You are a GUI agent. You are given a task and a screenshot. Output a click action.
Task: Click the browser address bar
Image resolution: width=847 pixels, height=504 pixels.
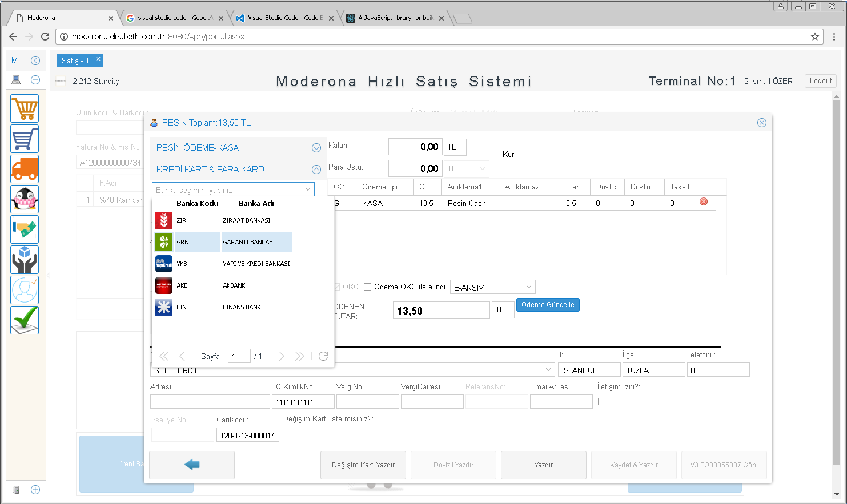440,37
